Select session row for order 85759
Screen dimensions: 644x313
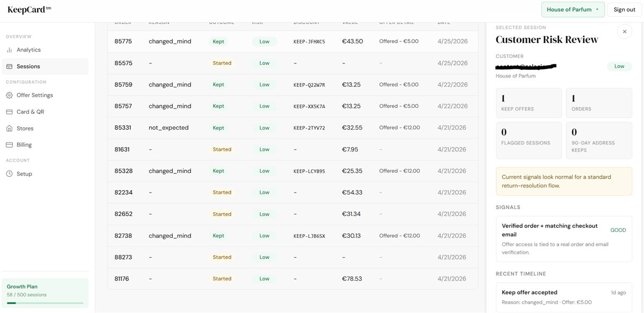(292, 85)
